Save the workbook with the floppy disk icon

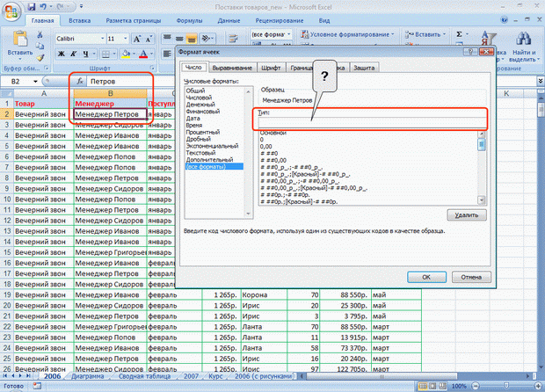click(32, 7)
